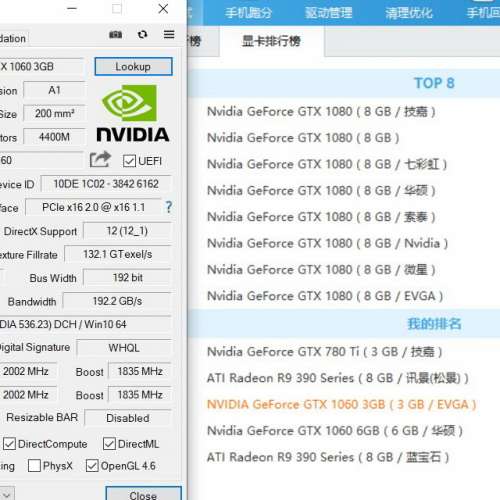The height and width of the screenshot is (500, 500).
Task: Click the 4400M transistors field
Action: [x=54, y=137]
